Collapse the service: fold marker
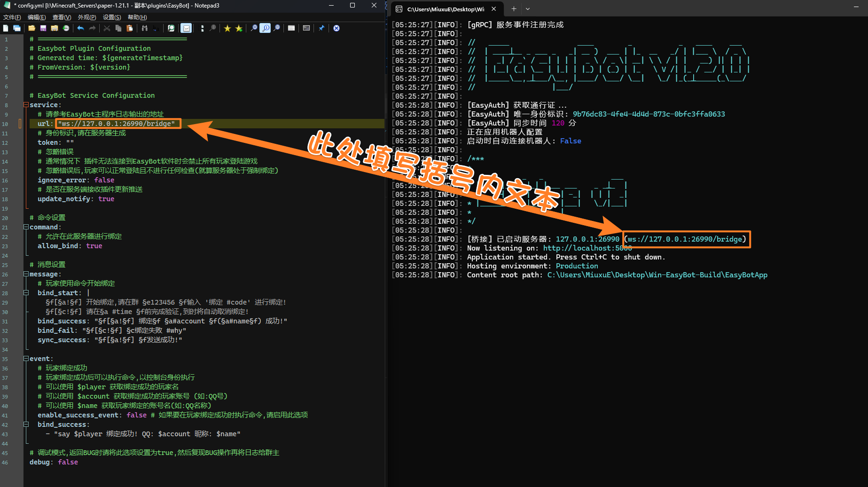Viewport: 868px width, 487px height. point(26,105)
